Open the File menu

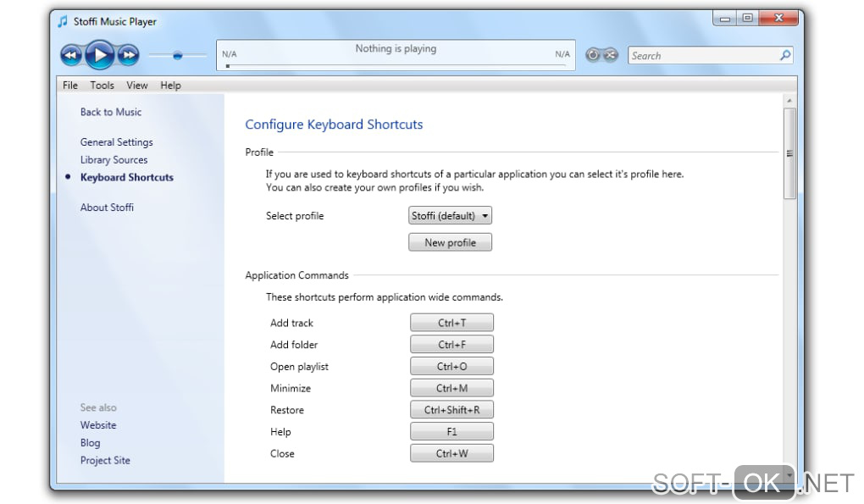[70, 86]
